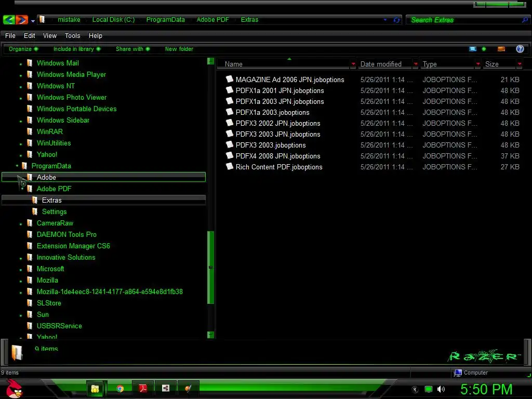This screenshot has width=532, height=399.
Task: Select Rich Content PDF.joboptions file icon
Action: point(230,166)
